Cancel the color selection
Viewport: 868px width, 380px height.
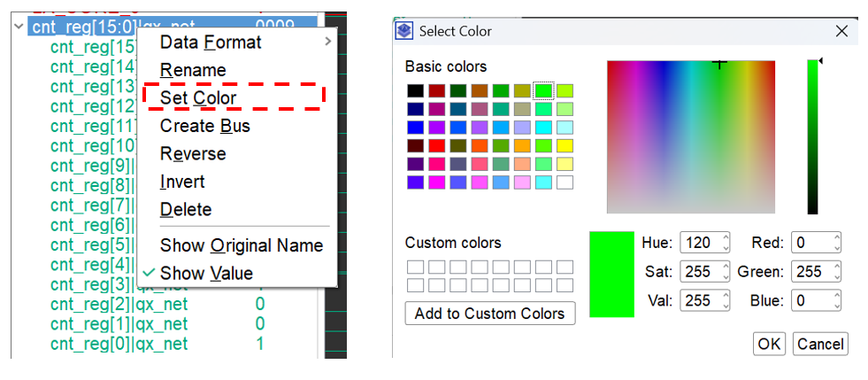(x=819, y=344)
